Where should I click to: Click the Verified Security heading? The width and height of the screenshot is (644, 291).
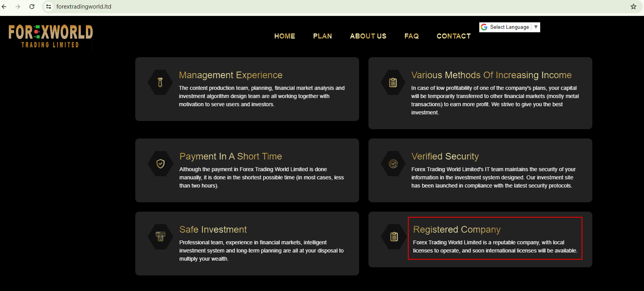445,156
